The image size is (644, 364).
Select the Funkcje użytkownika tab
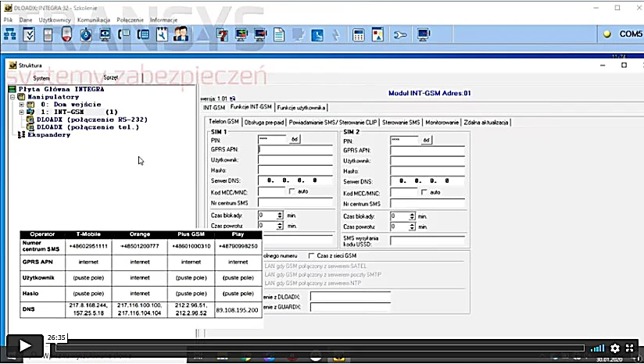click(301, 108)
